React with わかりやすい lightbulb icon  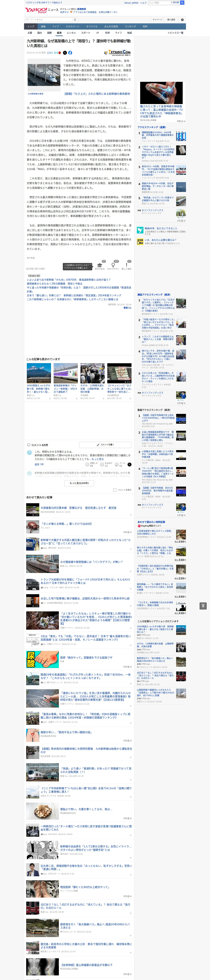coord(113,265)
